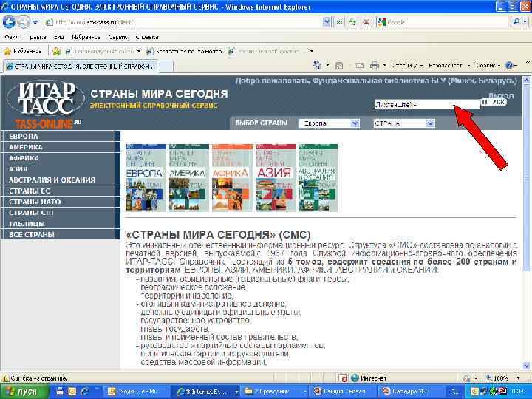Screen dimensions: 532x399
Task: Click the Интернет zone globe in the status bar
Action: [x=355, y=378]
